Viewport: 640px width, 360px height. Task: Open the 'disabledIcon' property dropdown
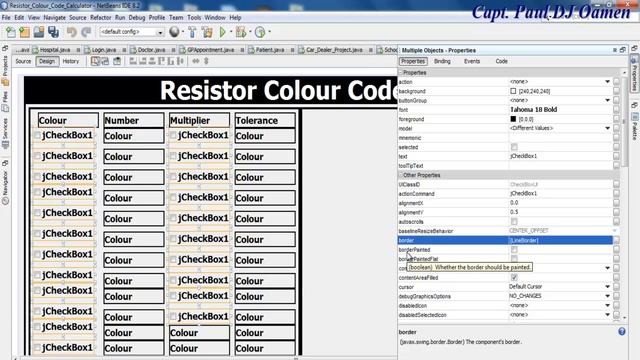(x=607, y=306)
